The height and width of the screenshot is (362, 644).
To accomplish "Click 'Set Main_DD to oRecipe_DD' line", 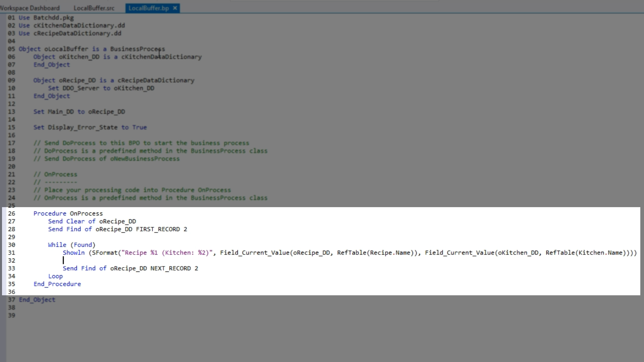I will 79,112.
